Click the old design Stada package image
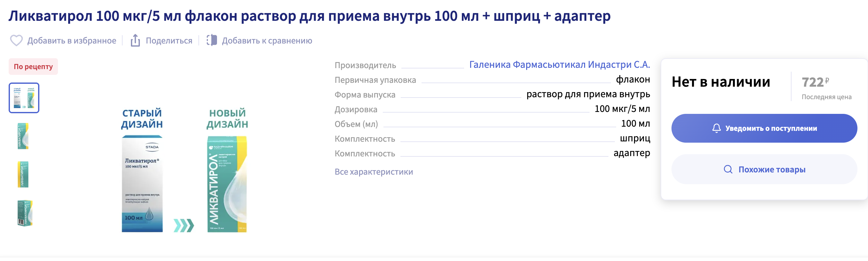Image resolution: width=868 pixels, height=261 pixels. pos(142,184)
